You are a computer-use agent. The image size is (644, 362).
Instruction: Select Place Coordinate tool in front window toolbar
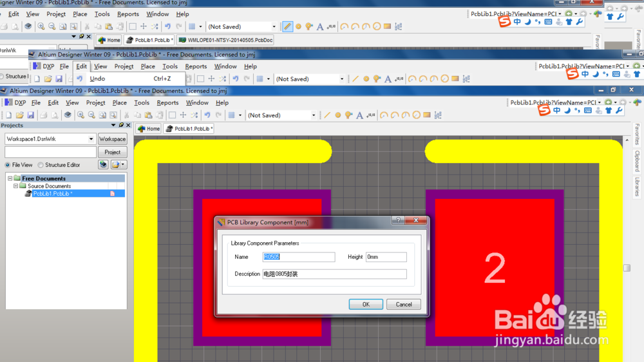pyautogui.click(x=371, y=115)
